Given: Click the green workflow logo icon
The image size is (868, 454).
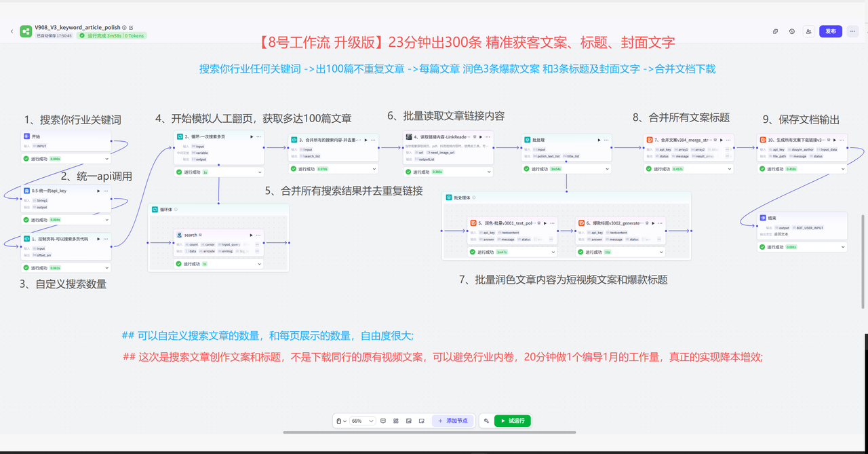Looking at the screenshot, I should click(x=26, y=31).
